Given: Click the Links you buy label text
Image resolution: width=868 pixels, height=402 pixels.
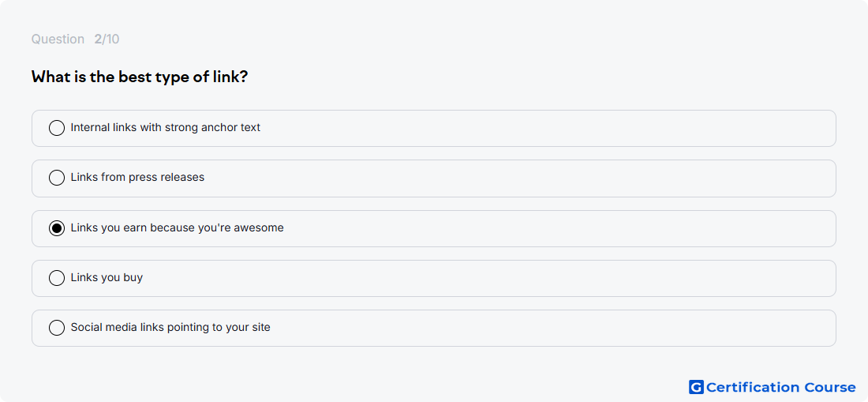Looking at the screenshot, I should [107, 277].
